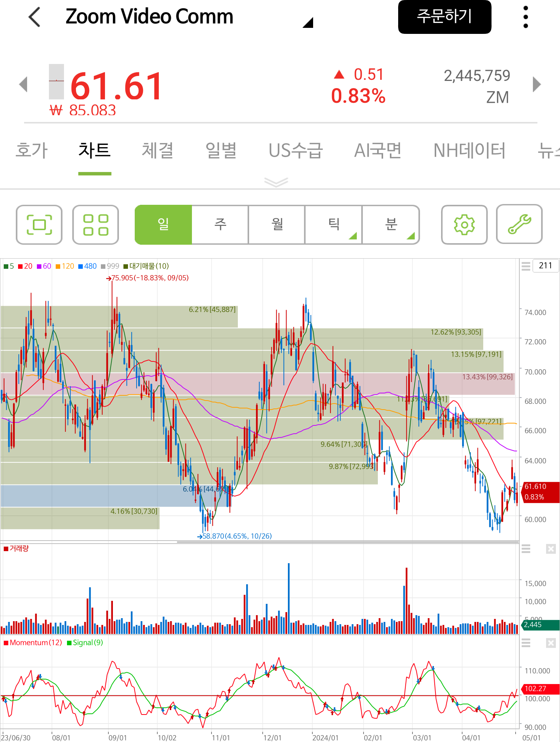
Task: Edit the 211 candle count field
Action: pos(546,266)
